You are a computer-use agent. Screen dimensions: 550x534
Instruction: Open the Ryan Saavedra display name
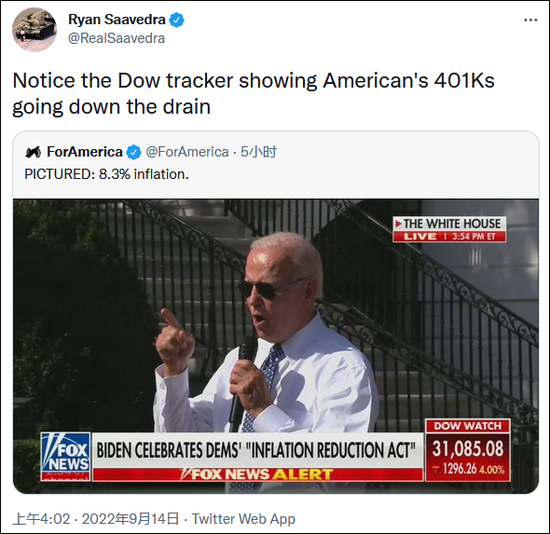point(117,19)
